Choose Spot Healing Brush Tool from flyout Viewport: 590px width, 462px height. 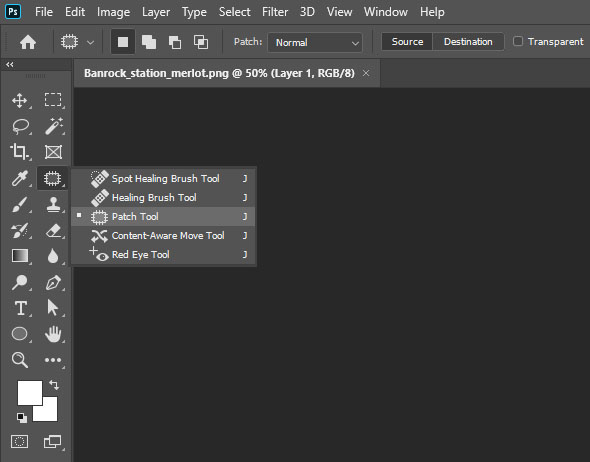click(x=163, y=178)
